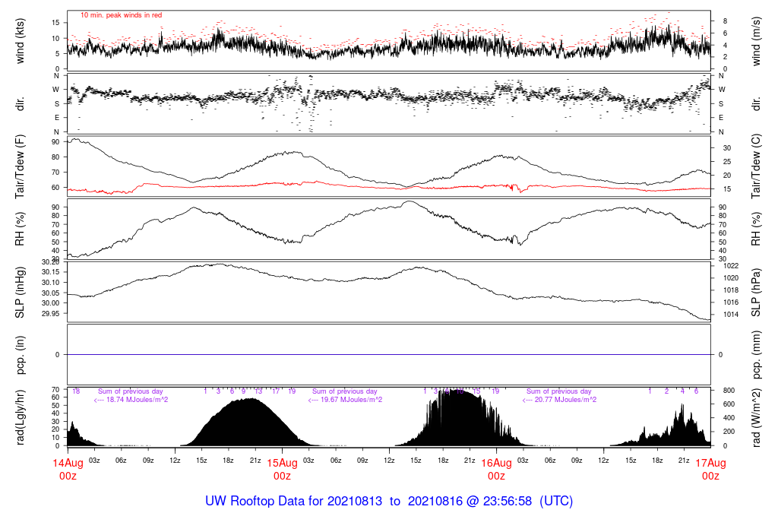Click the '19.67 MJoules/m^2' daily sum note
Screen dimensions: 778x532
(x=346, y=400)
